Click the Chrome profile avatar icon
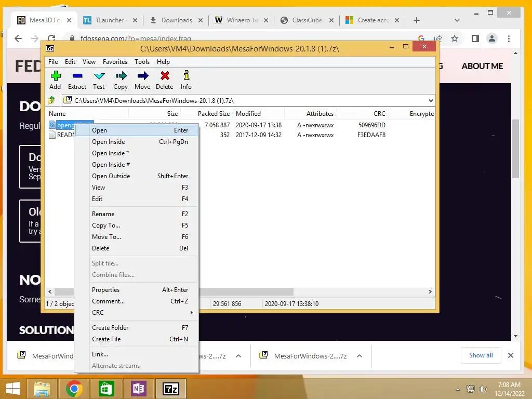This screenshot has height=399, width=532. [491, 38]
